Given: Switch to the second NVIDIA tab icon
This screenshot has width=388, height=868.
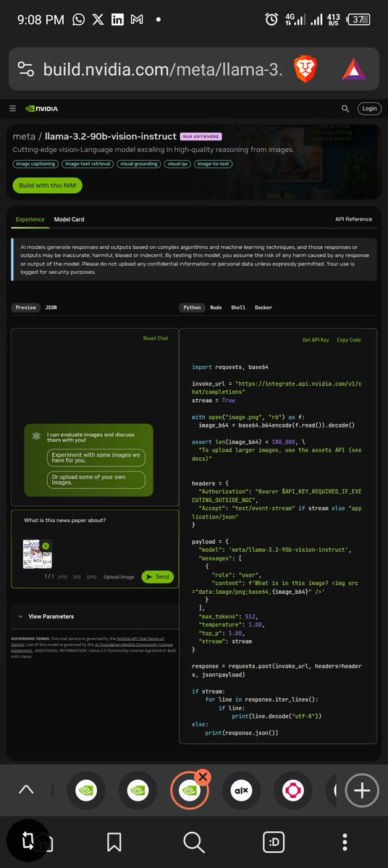Looking at the screenshot, I should click(x=137, y=791).
